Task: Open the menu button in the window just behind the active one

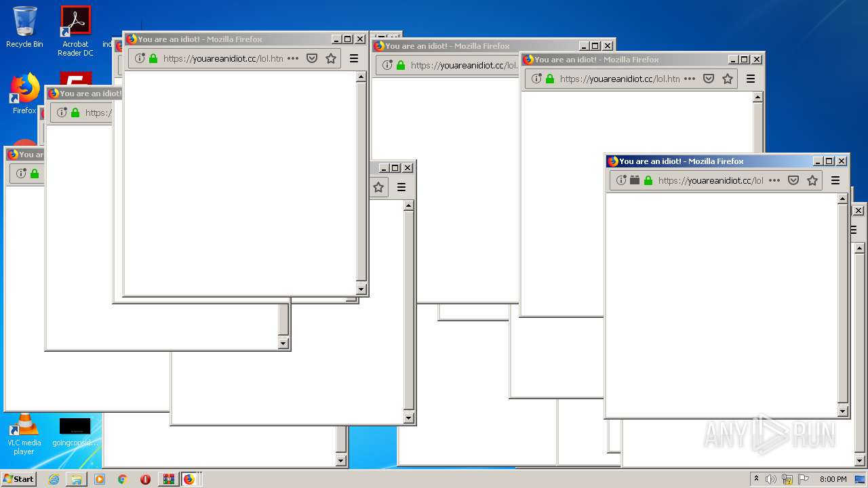Action: point(751,79)
